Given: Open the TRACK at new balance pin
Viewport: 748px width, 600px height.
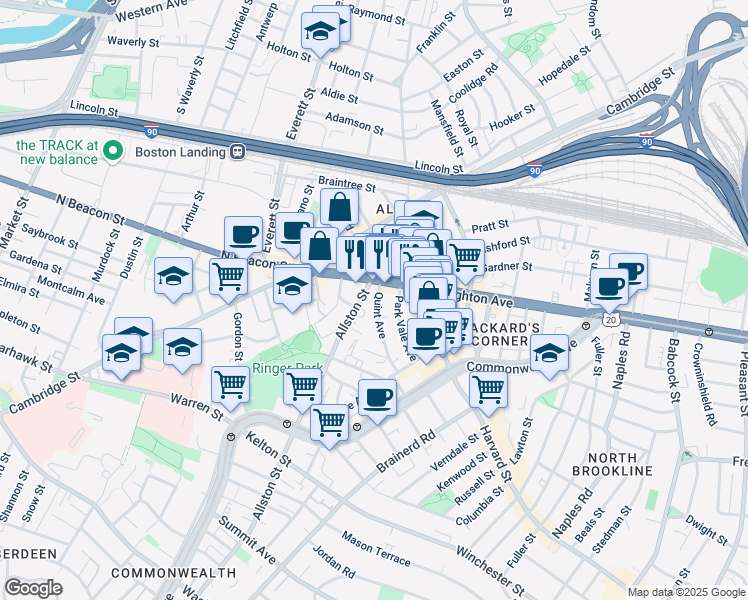Looking at the screenshot, I should pos(113,152).
